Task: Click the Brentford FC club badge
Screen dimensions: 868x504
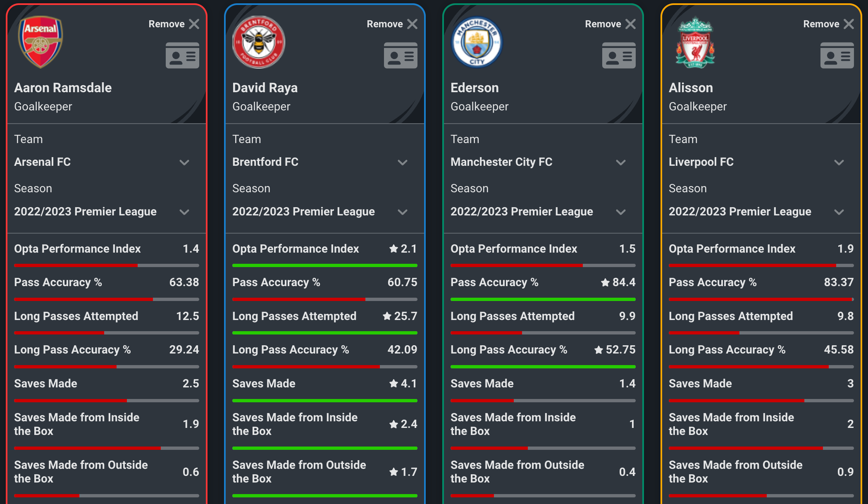Action: 258,41
